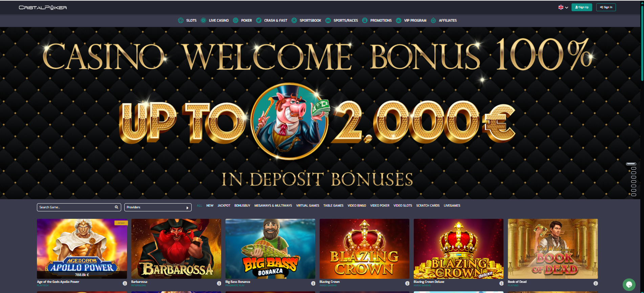Click the search magnifier icon
Viewport: 644px width, 293px height.
pyautogui.click(x=116, y=207)
